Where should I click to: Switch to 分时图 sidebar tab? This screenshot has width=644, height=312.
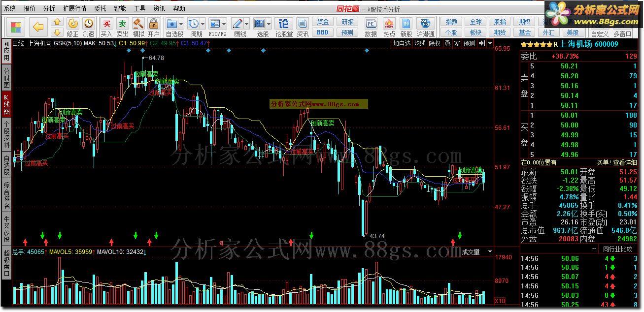[x=6, y=78]
